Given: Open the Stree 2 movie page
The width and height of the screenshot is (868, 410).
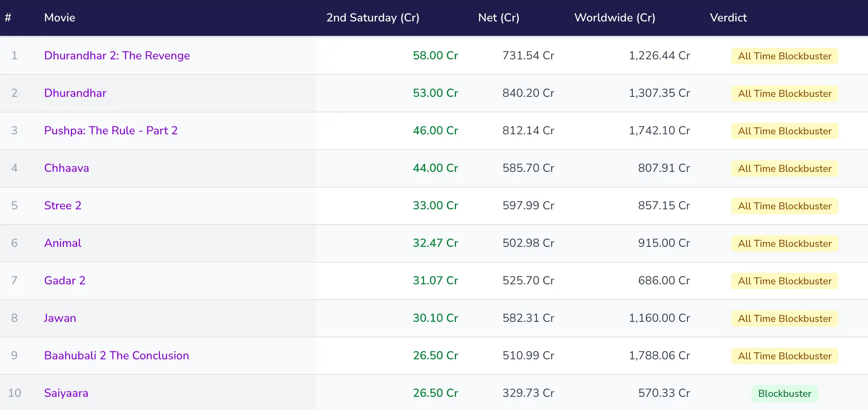Looking at the screenshot, I should point(63,206).
